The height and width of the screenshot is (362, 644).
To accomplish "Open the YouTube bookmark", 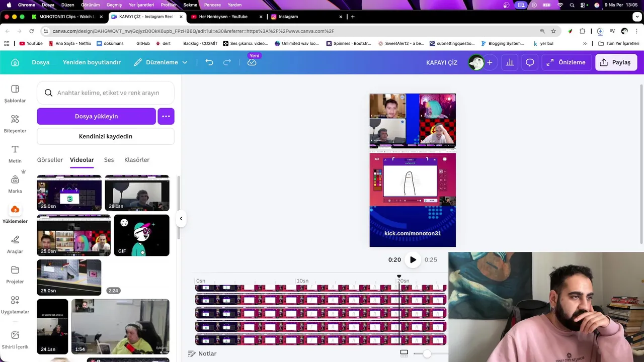I will click(31, 43).
